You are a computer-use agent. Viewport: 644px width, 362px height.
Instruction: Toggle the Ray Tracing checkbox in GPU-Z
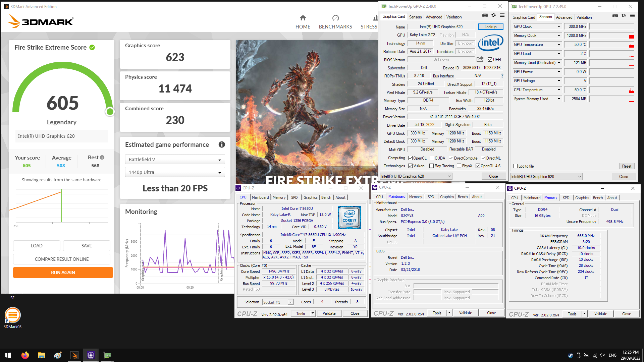(432, 166)
